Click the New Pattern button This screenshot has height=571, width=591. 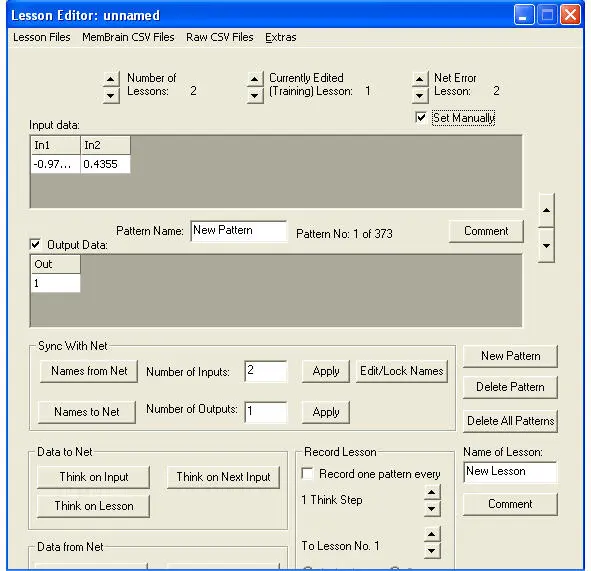510,356
